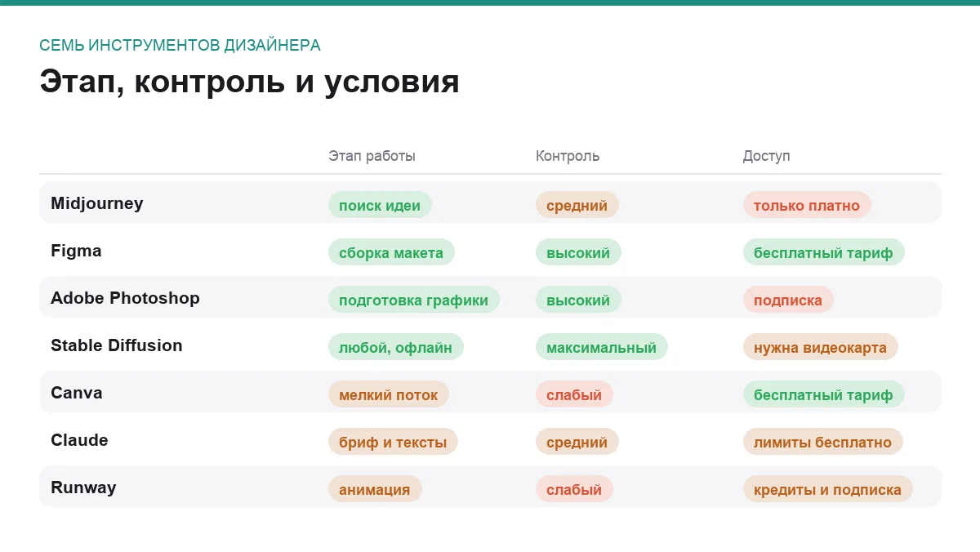Viewport: 980px width, 552px height.
Task: Click the 'любой, офлайн' tag
Action: tap(396, 347)
